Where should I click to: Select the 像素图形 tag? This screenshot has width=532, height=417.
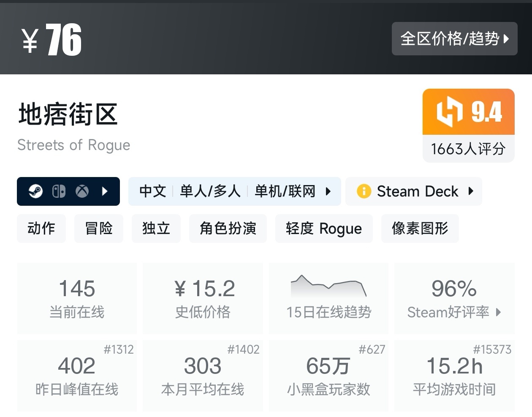(420, 229)
